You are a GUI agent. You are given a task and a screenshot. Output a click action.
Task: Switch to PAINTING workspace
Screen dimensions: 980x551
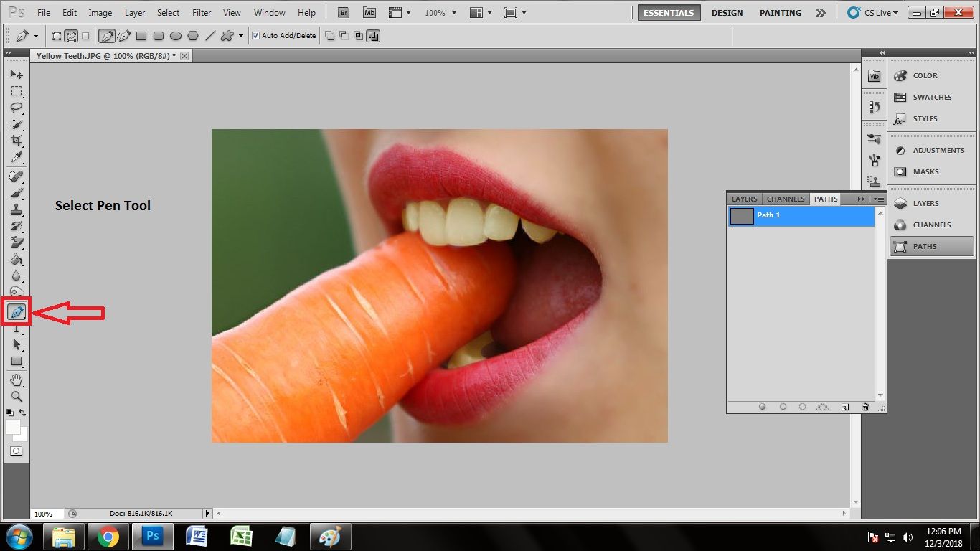click(x=781, y=13)
